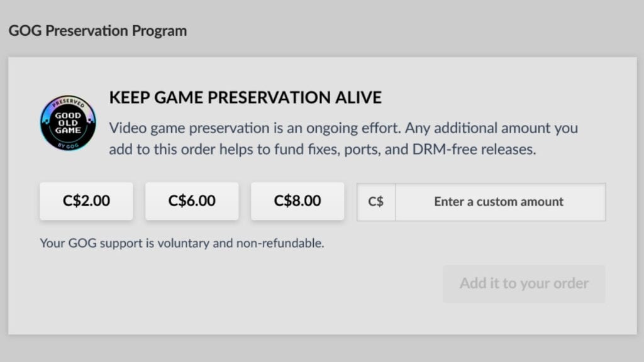Click the Good Old Game preservation badge
The width and height of the screenshot is (644, 362).
[x=68, y=123]
